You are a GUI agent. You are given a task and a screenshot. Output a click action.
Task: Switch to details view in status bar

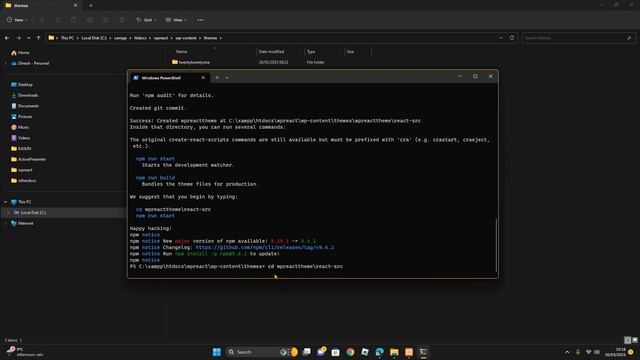627,340
